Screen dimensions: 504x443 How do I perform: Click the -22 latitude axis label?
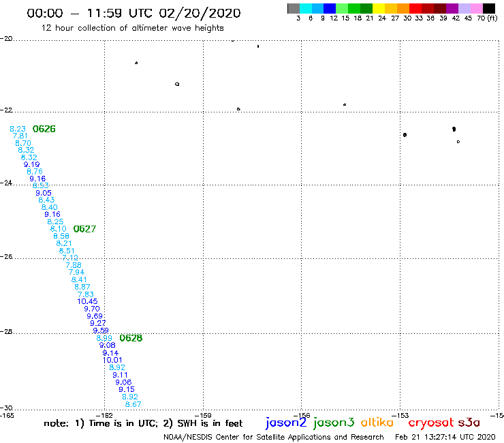(6, 110)
